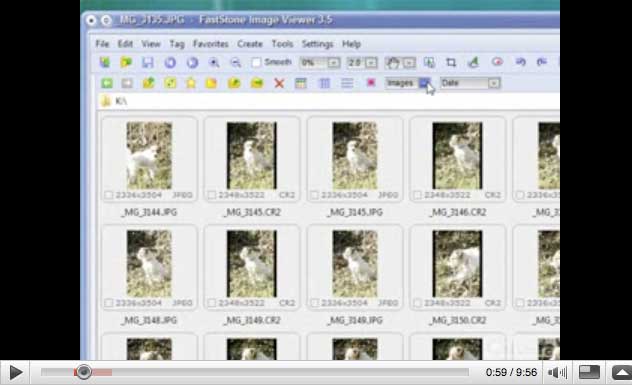Open the Date sort order dropdown
Screen dimensions: 632x385
click(470, 83)
